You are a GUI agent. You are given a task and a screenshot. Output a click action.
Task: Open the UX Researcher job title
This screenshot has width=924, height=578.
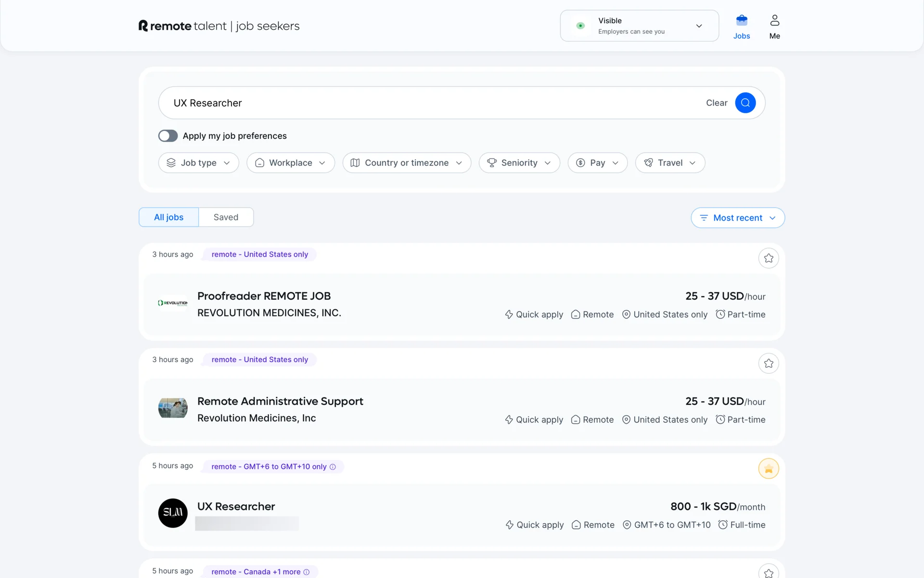[x=236, y=506]
